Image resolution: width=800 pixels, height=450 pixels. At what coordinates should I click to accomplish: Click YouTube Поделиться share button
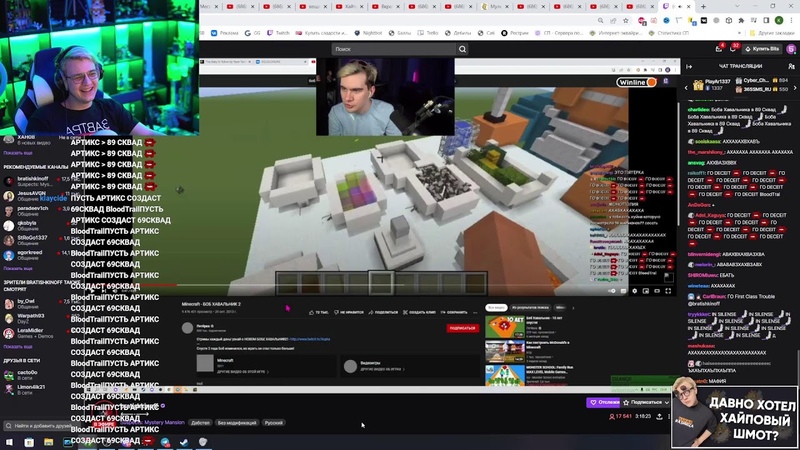click(x=383, y=312)
